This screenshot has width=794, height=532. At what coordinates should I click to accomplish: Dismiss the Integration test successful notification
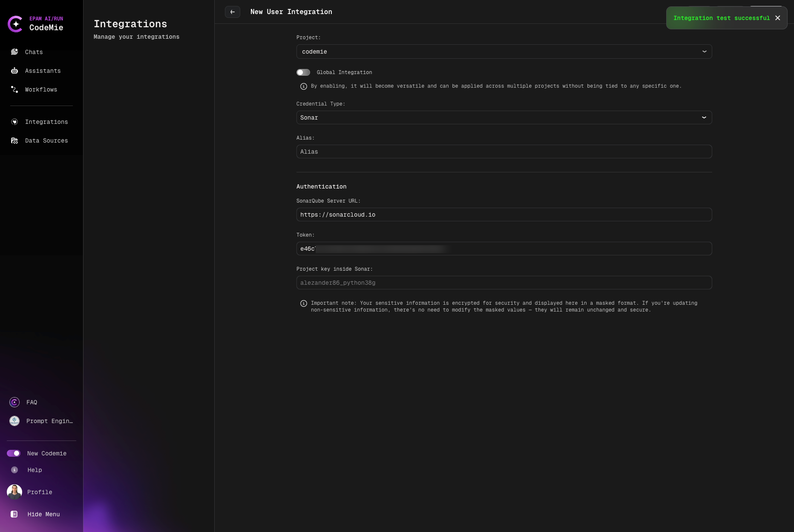(x=777, y=18)
